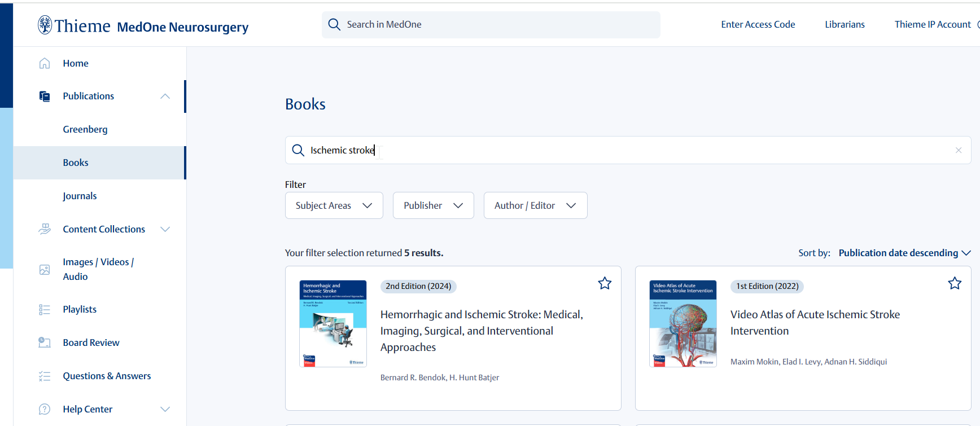Clear the Ischemic stroke search with X
The width and height of the screenshot is (980, 426).
coord(959,150)
